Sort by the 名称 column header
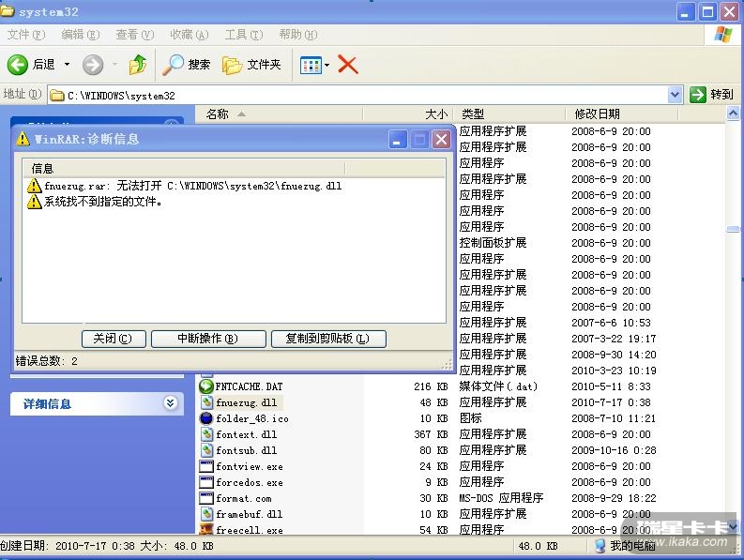 [279, 114]
